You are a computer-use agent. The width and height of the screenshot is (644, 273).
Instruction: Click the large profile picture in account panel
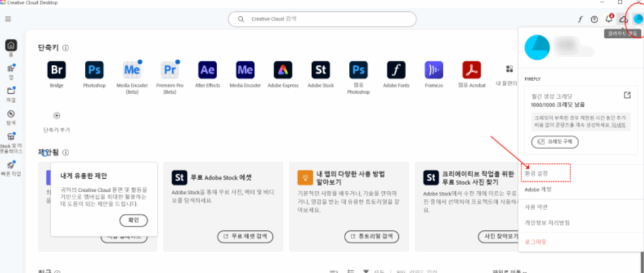pos(537,47)
